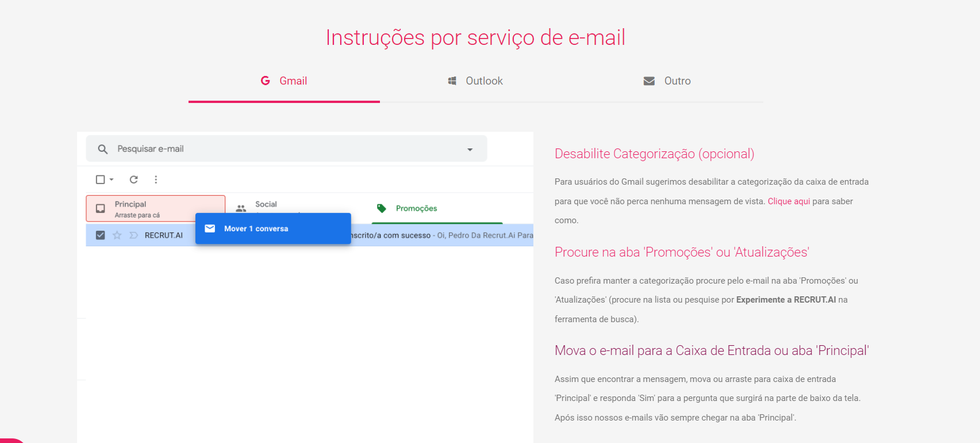Switch to the Gmail instructions tab
980x443 pixels.
(x=284, y=81)
